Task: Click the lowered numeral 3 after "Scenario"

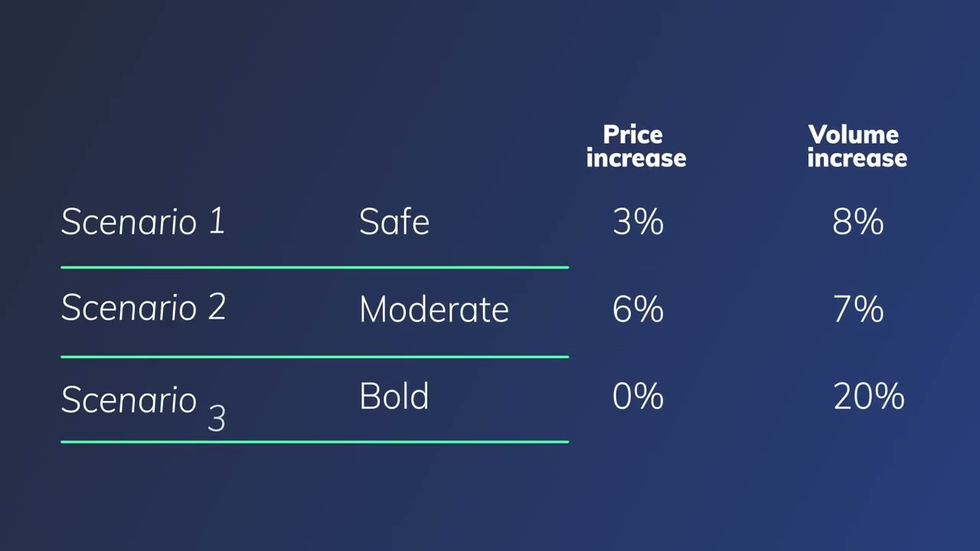Action: click(217, 419)
